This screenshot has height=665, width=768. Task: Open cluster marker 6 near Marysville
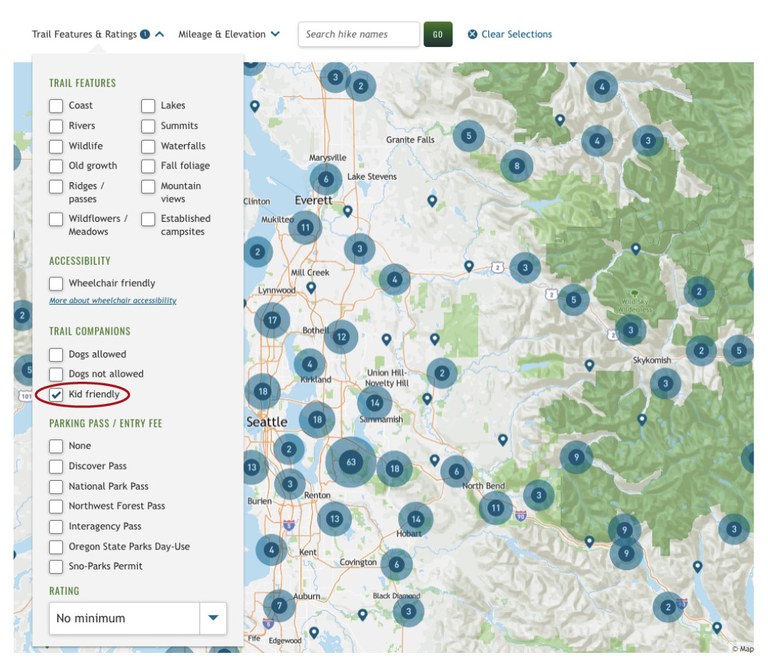click(x=326, y=179)
